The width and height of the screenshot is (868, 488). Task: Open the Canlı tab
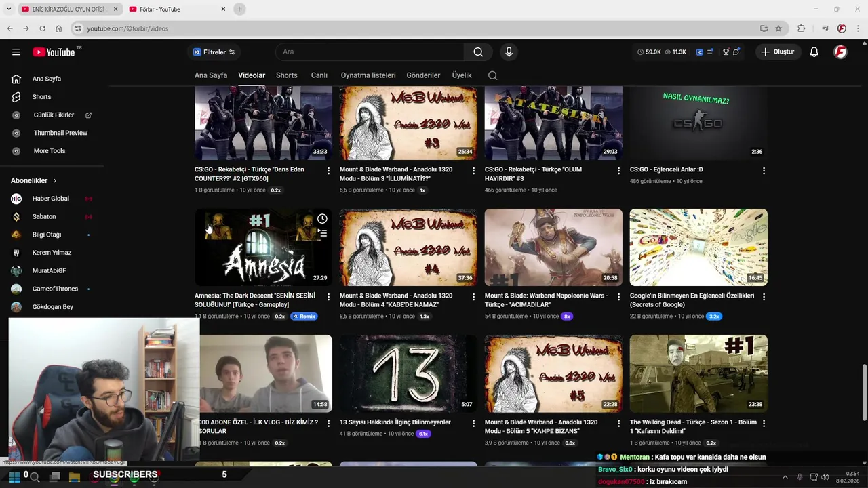[x=319, y=75]
